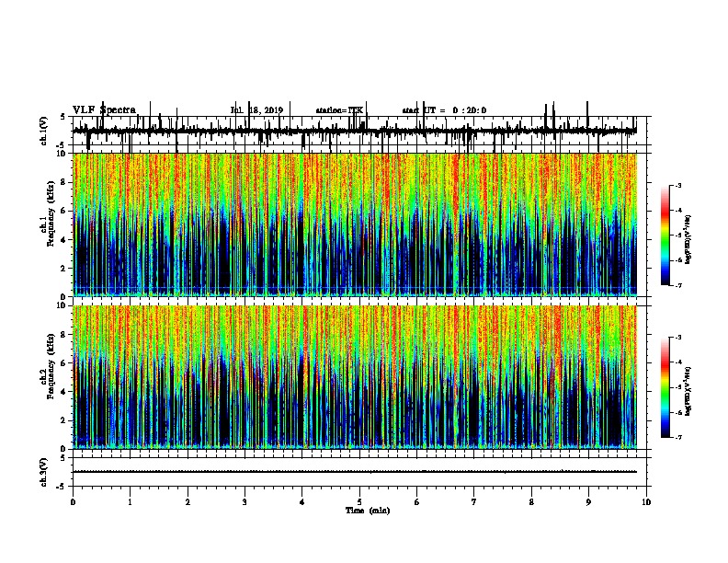Screen dimensions: 728x563
Task: Click the date label "Jul. 18, 2019"
Action: tap(256, 110)
